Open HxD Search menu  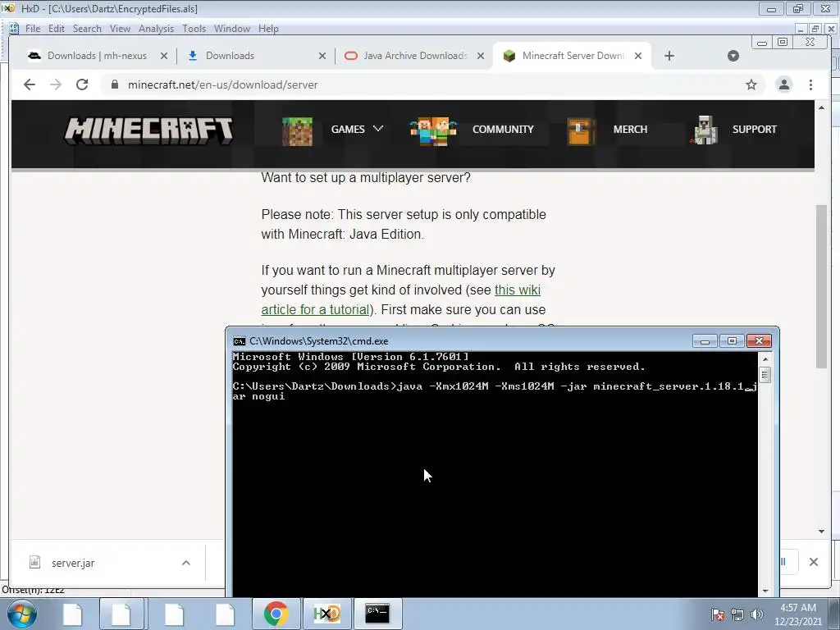point(87,29)
